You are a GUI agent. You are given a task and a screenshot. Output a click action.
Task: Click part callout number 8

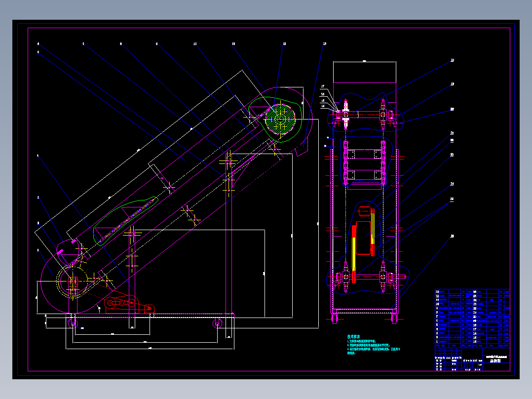point(121,44)
